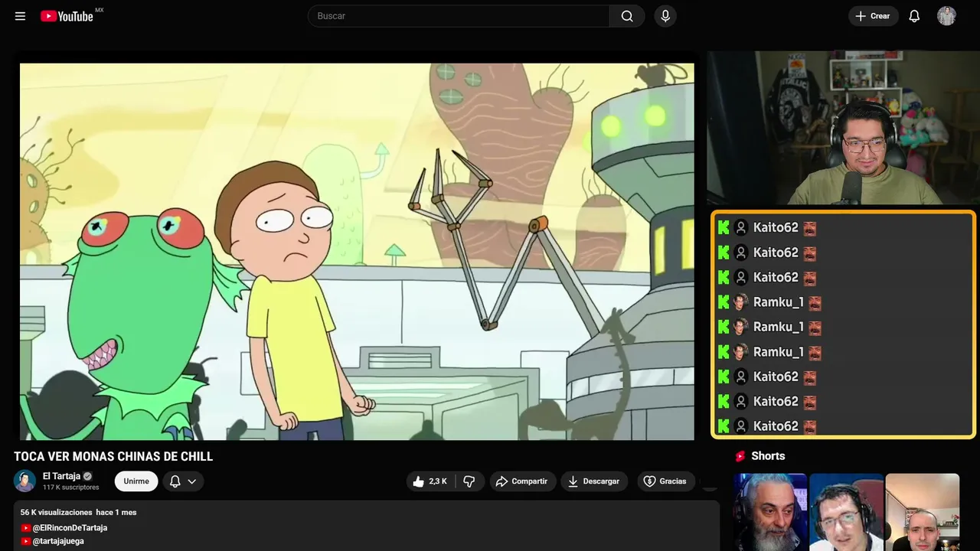Click the 117 K suscriptores text
Viewport: 980px width, 551px height.
tap(71, 487)
